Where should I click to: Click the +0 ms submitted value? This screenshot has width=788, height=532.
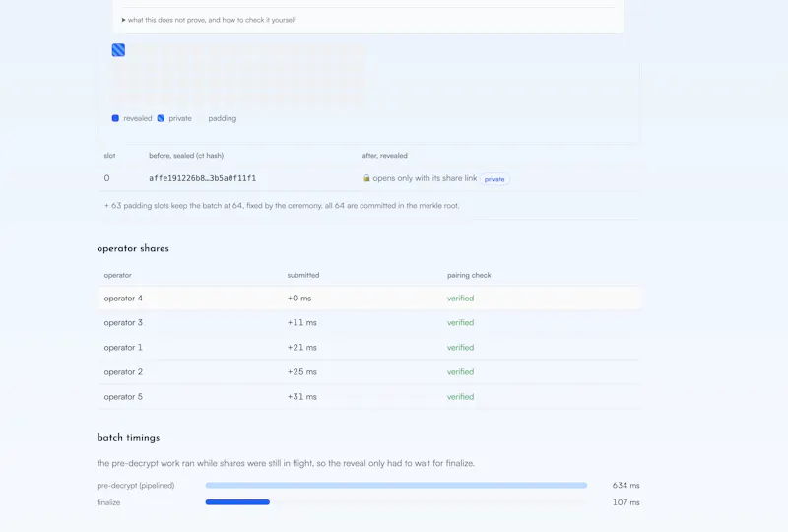(299, 299)
